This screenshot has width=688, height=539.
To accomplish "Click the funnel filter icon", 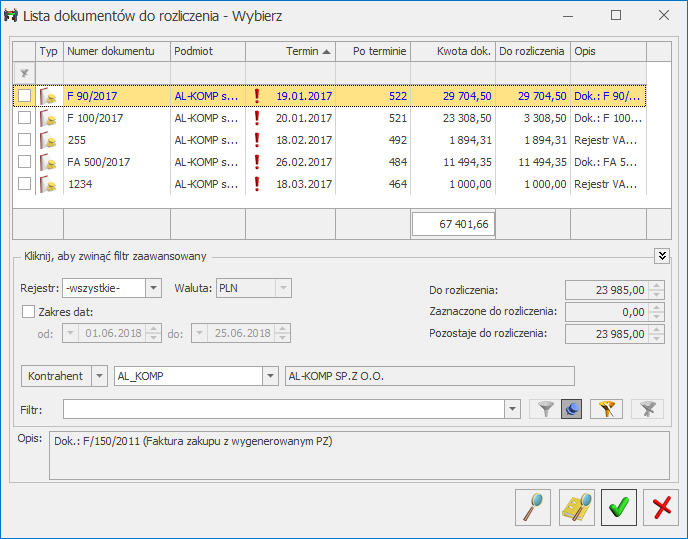I will click(x=545, y=409).
